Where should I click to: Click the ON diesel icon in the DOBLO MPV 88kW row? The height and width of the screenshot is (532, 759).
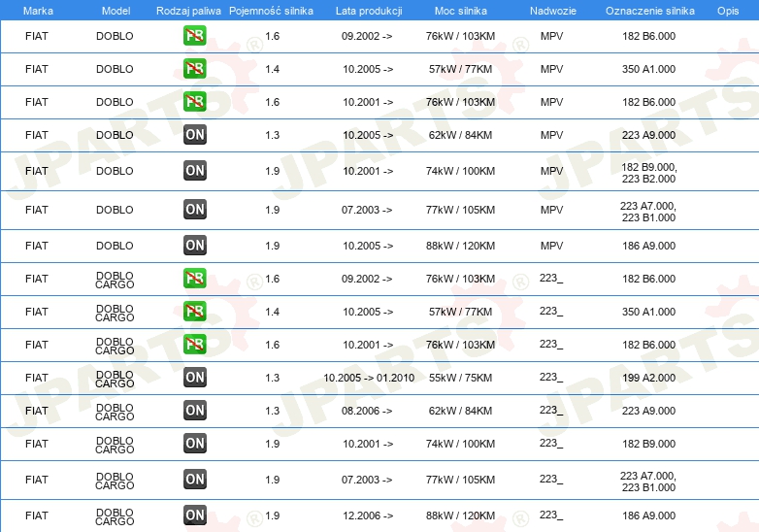[194, 245]
